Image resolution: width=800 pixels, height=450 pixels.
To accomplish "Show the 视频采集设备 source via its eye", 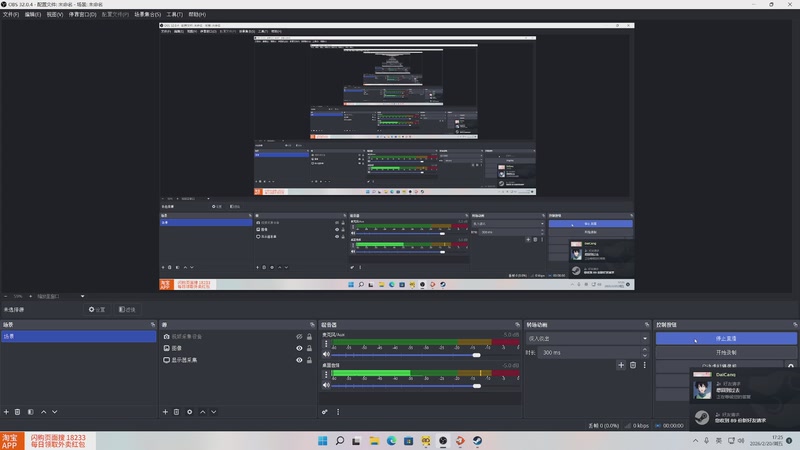I will point(299,337).
